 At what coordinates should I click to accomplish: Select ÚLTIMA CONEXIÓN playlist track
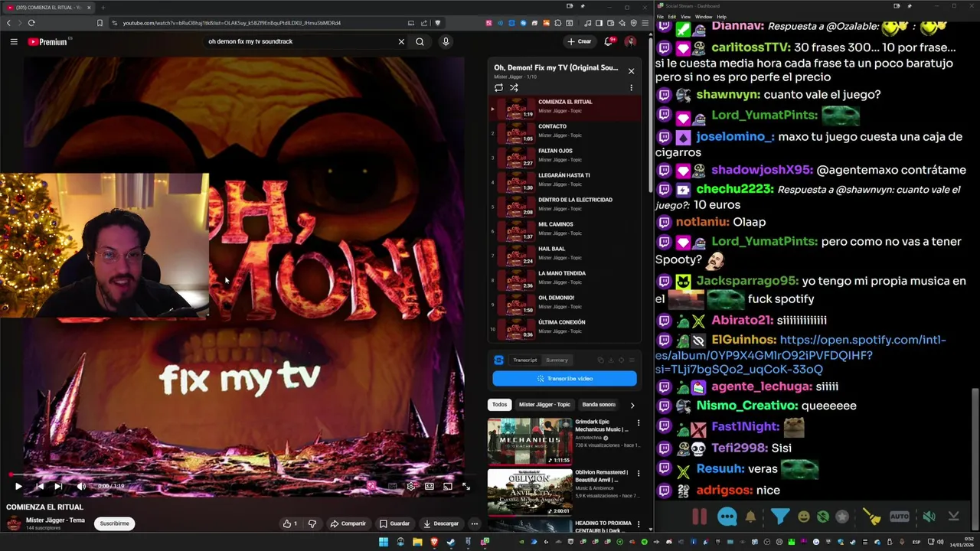tap(565, 329)
